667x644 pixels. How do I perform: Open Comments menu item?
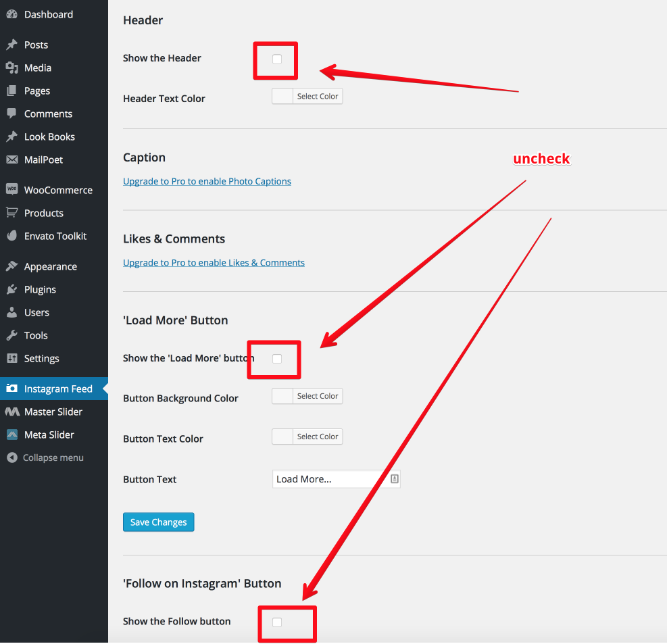[54, 114]
